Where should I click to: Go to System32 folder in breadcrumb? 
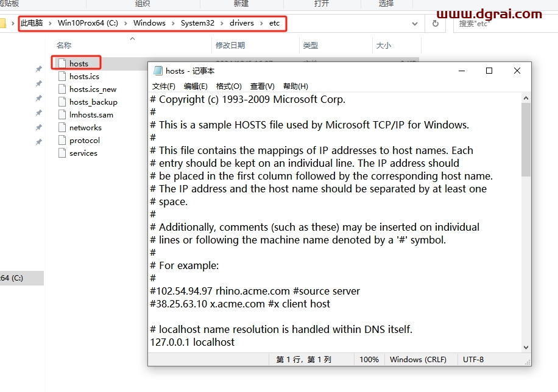tap(197, 23)
